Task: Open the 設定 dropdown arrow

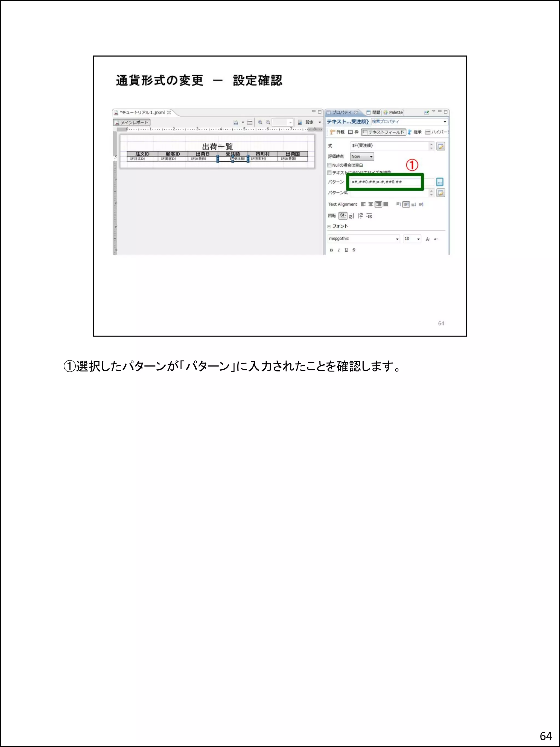Action: coord(320,122)
